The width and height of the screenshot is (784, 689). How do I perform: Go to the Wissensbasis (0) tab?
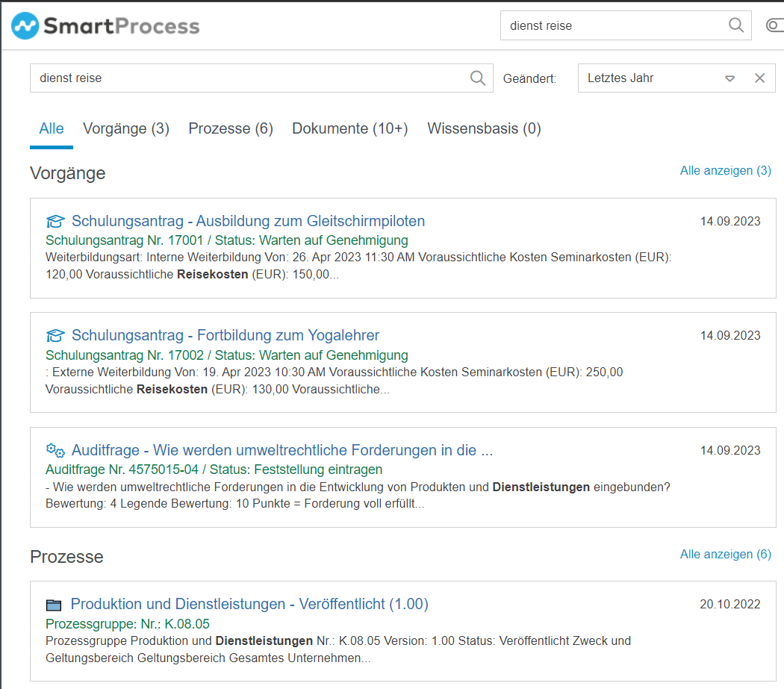(484, 128)
